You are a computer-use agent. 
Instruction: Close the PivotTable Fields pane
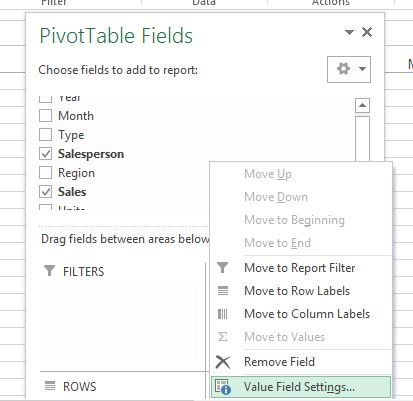(x=367, y=32)
